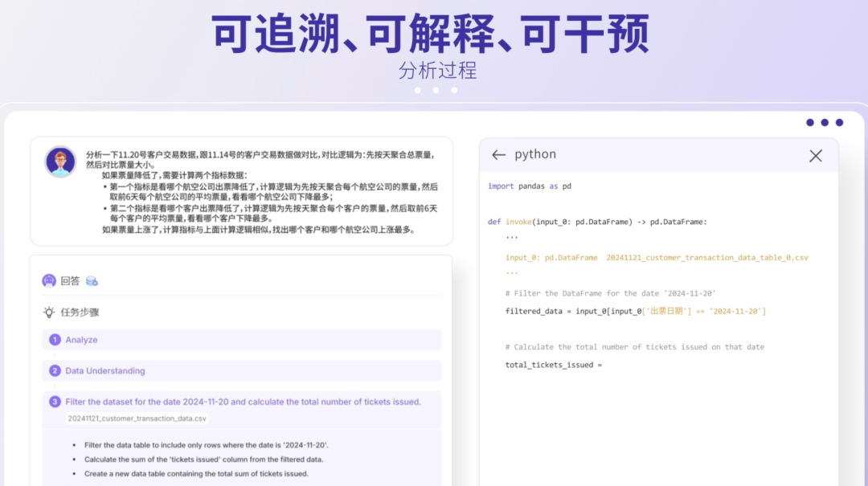The height and width of the screenshot is (486, 868).
Task: Open the database icon next to 回答
Action: click(x=92, y=281)
